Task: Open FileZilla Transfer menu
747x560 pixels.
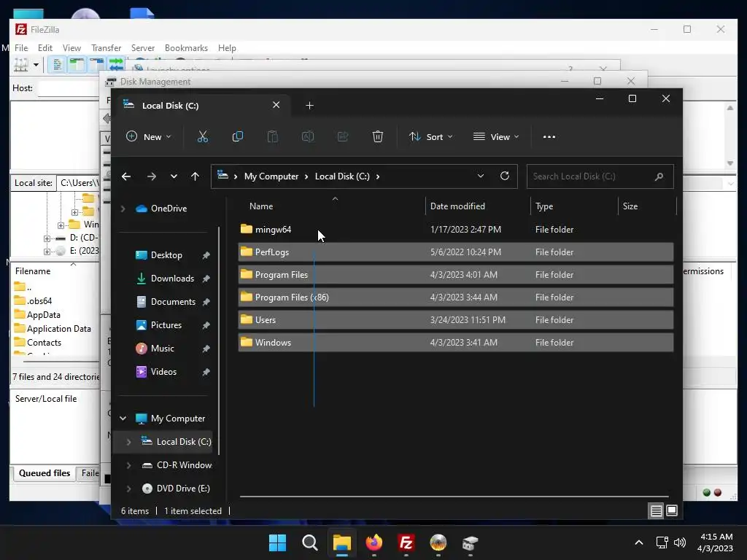Action: (x=107, y=48)
